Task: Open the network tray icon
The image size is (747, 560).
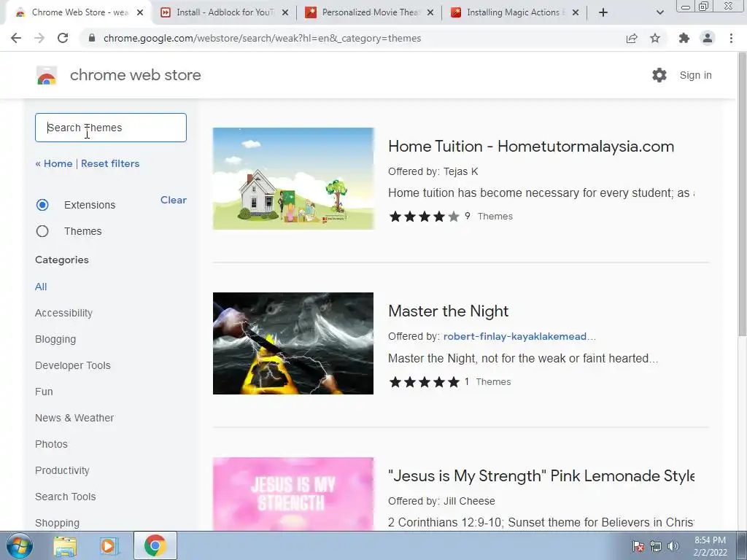Action: 656,546
